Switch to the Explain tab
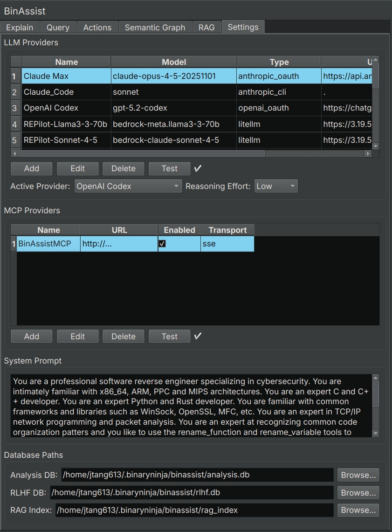This screenshot has width=392, height=532. pyautogui.click(x=20, y=27)
